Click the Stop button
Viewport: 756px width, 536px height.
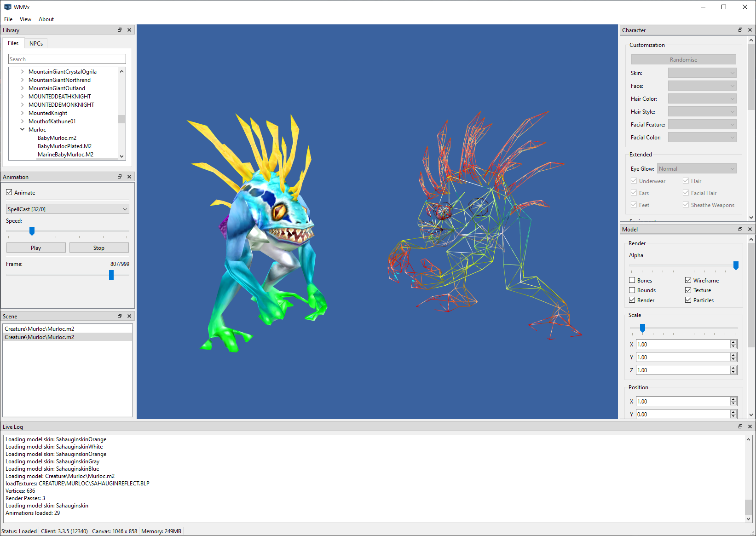pyautogui.click(x=99, y=248)
